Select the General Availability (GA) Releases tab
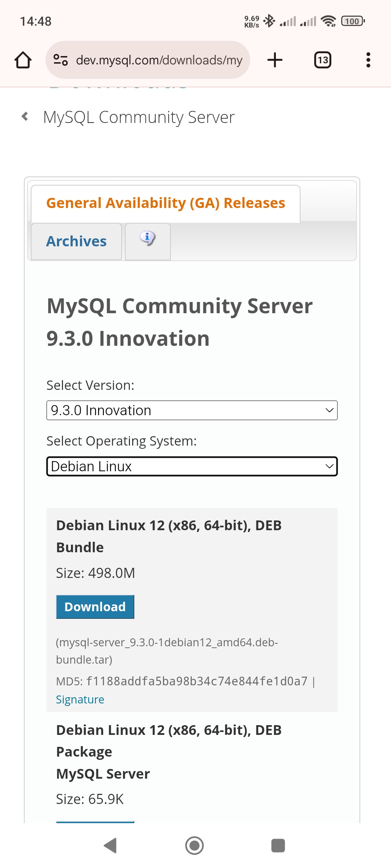The image size is (391, 868). (165, 204)
